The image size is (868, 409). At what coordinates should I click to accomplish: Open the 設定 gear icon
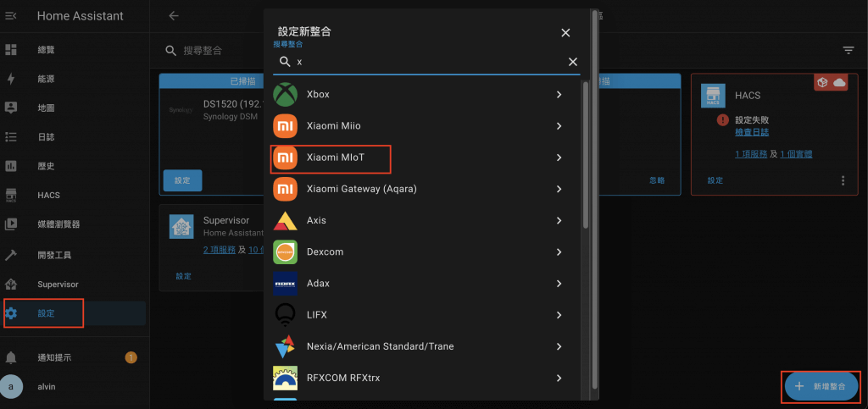click(11, 313)
